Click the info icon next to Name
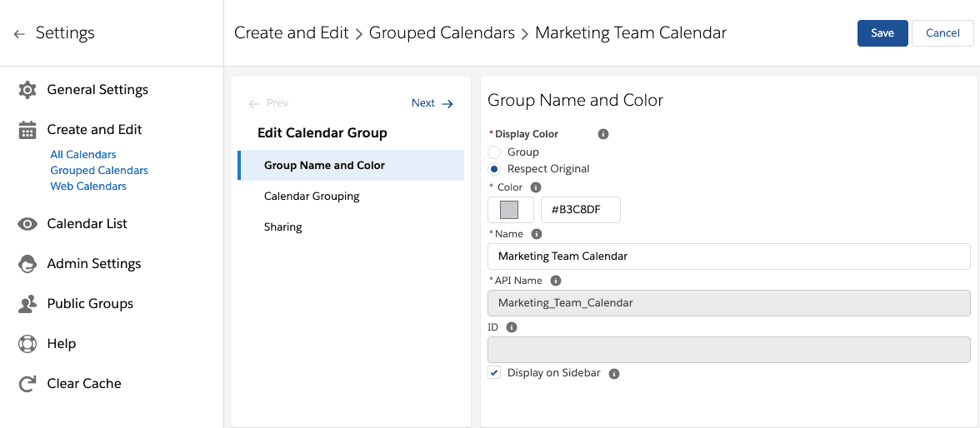Viewport: 980px width, 428px height. click(x=537, y=234)
